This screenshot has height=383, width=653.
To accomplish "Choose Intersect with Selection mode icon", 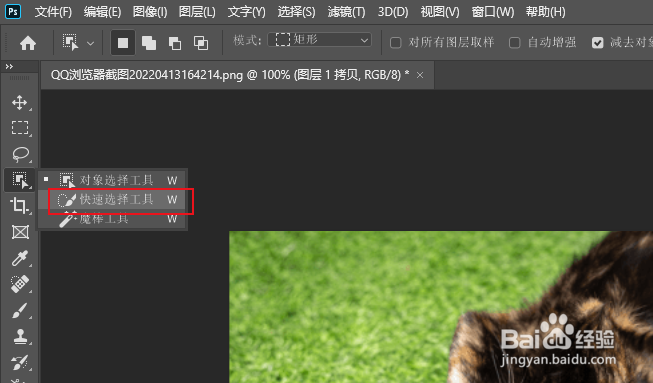I will click(x=201, y=43).
